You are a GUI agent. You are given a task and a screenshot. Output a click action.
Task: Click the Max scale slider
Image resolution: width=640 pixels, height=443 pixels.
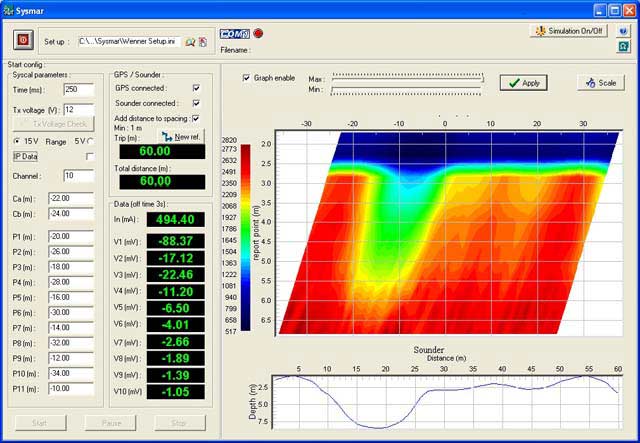pos(408,78)
